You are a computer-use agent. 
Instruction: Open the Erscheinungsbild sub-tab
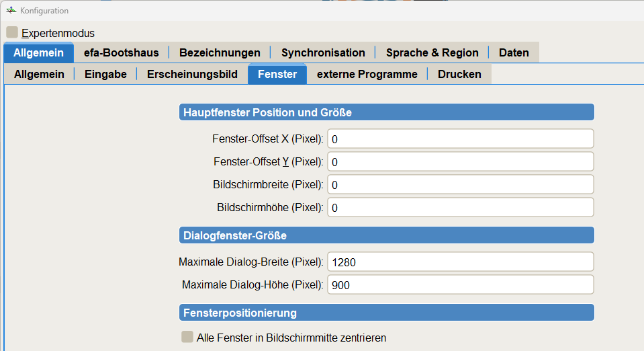pos(192,74)
